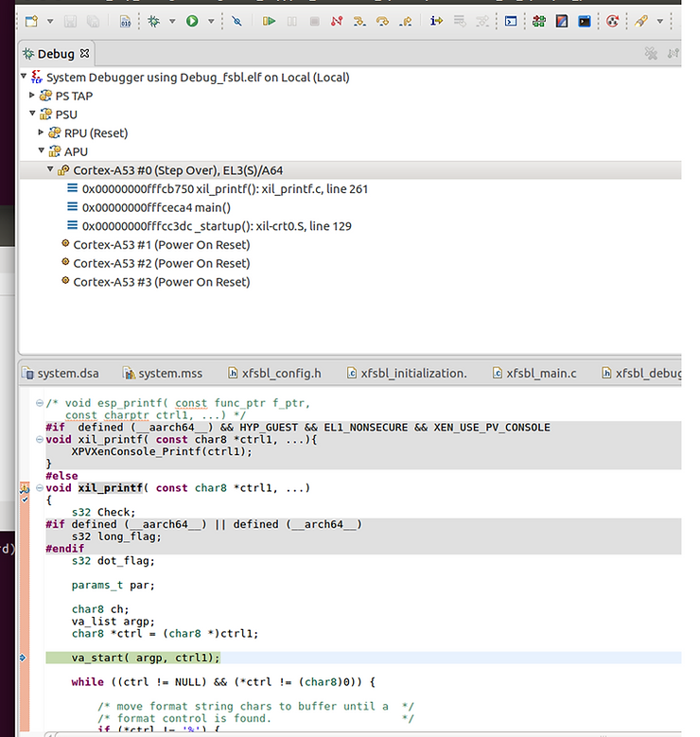Click the Save icon in toolbar
This screenshot has width=700, height=737.
[x=70, y=21]
